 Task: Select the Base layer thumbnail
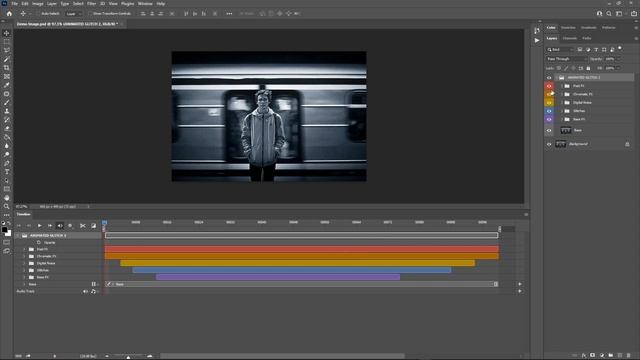point(566,130)
